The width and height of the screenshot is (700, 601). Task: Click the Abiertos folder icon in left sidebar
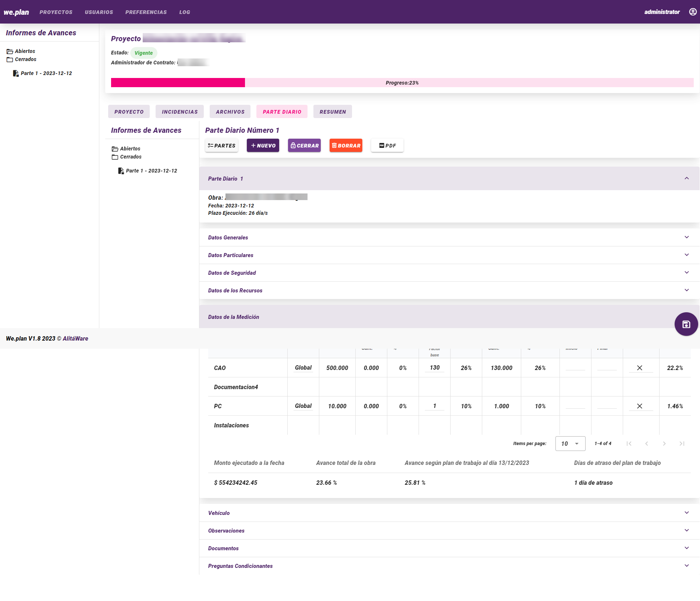point(10,51)
